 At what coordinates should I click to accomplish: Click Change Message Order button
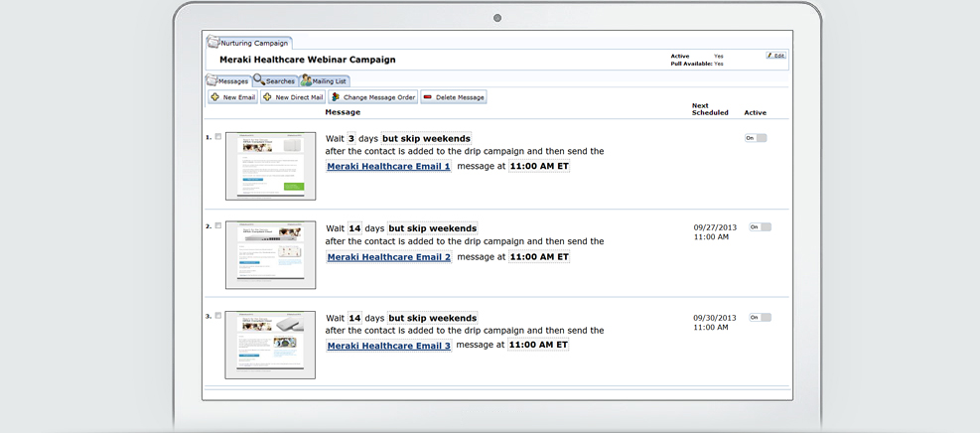[372, 97]
